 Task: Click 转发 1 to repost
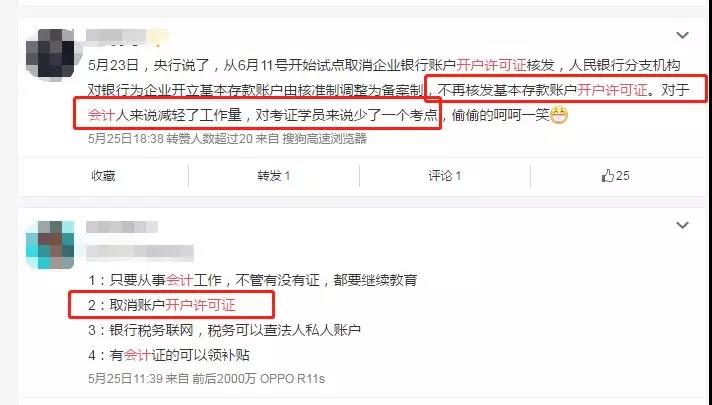(x=274, y=176)
